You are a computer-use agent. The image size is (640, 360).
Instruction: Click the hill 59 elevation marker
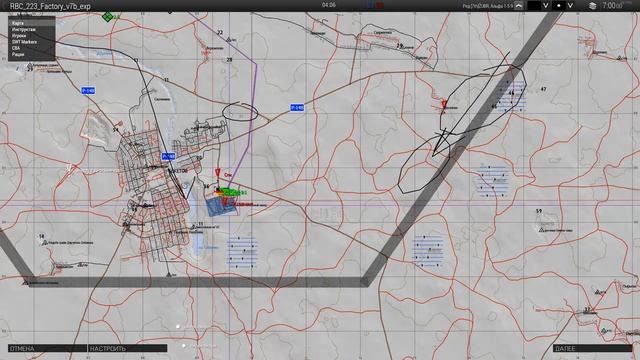539,211
